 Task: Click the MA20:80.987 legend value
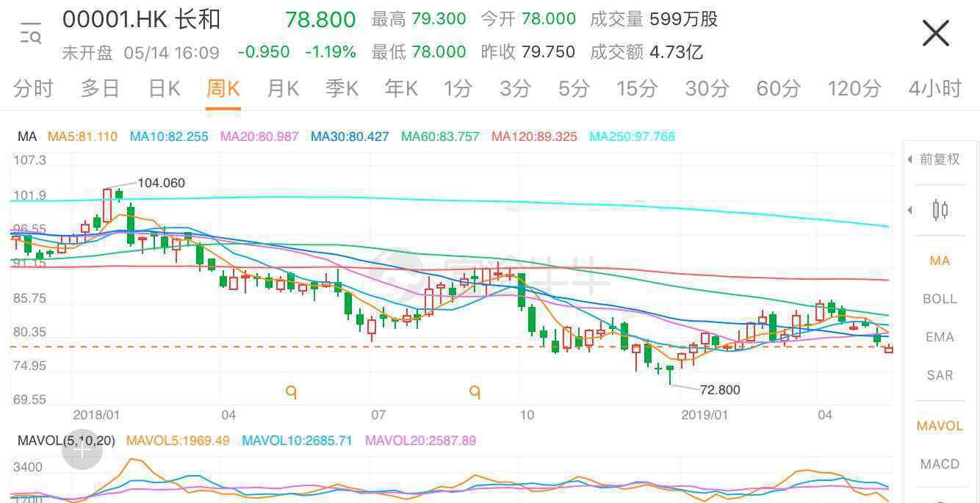(x=260, y=137)
